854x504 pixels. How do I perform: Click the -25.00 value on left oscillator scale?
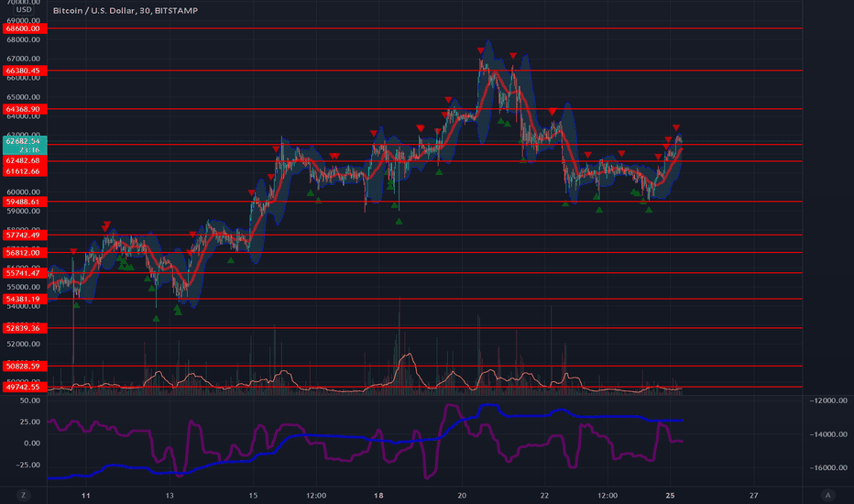coord(27,465)
